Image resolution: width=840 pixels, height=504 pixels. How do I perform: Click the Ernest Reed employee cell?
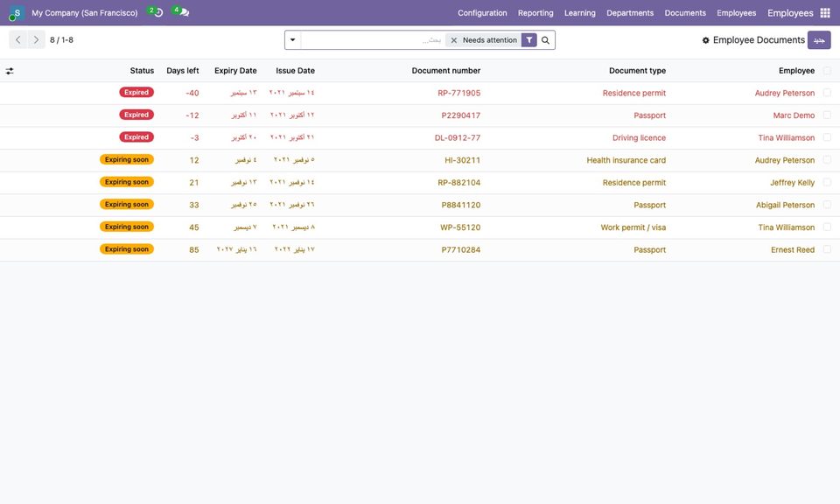[x=793, y=250]
